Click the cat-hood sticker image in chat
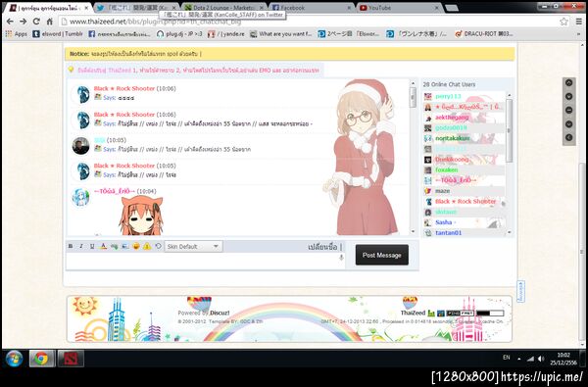This screenshot has width=588, height=387. [x=141, y=216]
